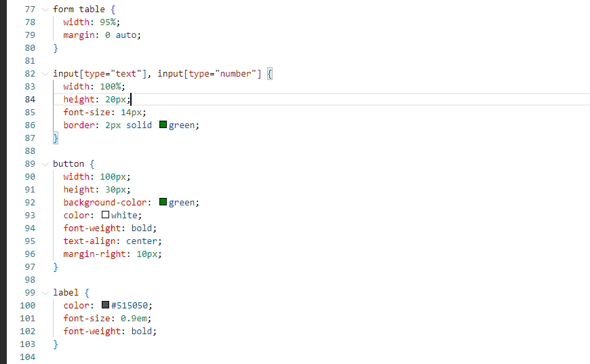Collapse the button rule fold arrow
The height and width of the screenshot is (364, 590).
(x=45, y=164)
